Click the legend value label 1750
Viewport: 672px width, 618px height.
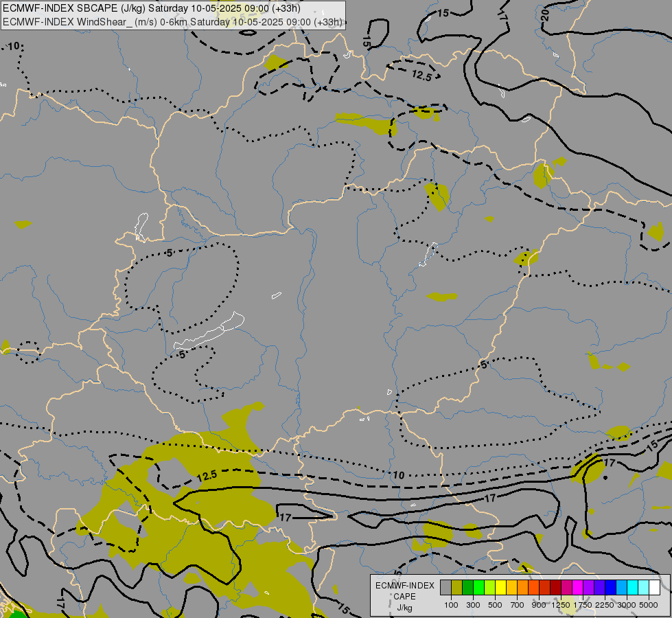(583, 605)
